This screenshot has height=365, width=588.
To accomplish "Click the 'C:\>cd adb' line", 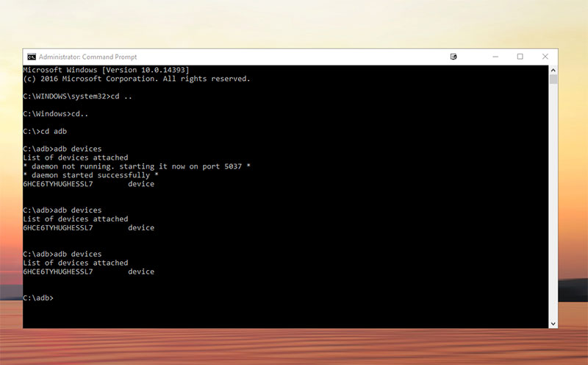I will 45,132.
